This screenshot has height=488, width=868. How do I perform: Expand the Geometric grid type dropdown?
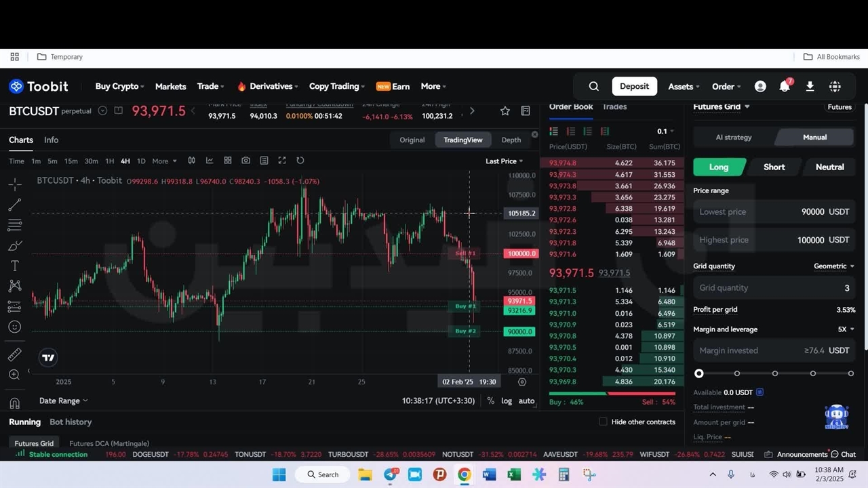833,266
